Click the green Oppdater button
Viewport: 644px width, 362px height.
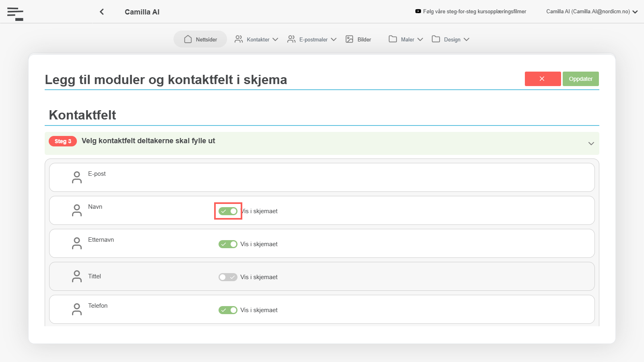click(581, 79)
